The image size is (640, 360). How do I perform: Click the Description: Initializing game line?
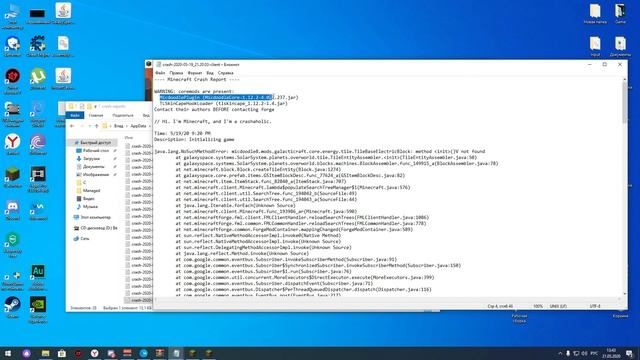click(x=194, y=140)
